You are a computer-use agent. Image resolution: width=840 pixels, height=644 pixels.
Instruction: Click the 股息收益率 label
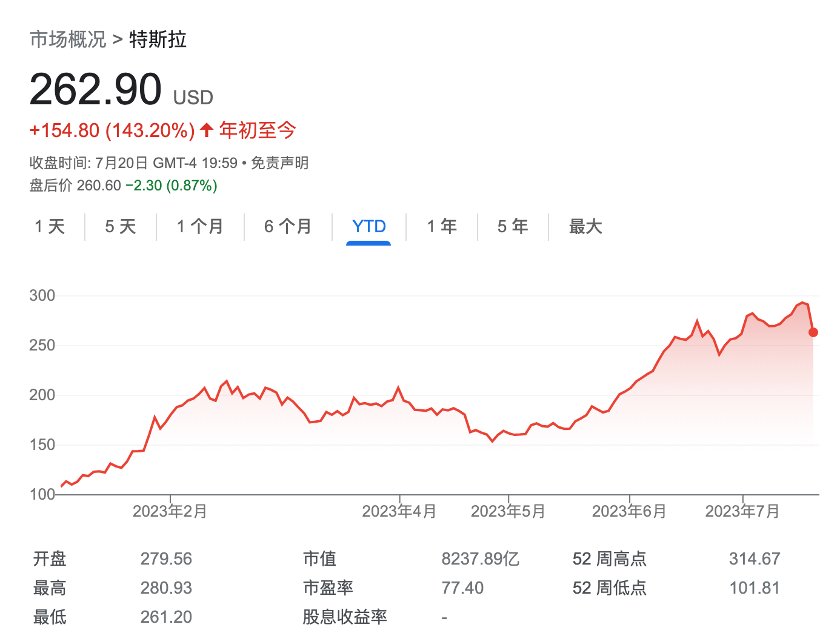click(x=344, y=617)
